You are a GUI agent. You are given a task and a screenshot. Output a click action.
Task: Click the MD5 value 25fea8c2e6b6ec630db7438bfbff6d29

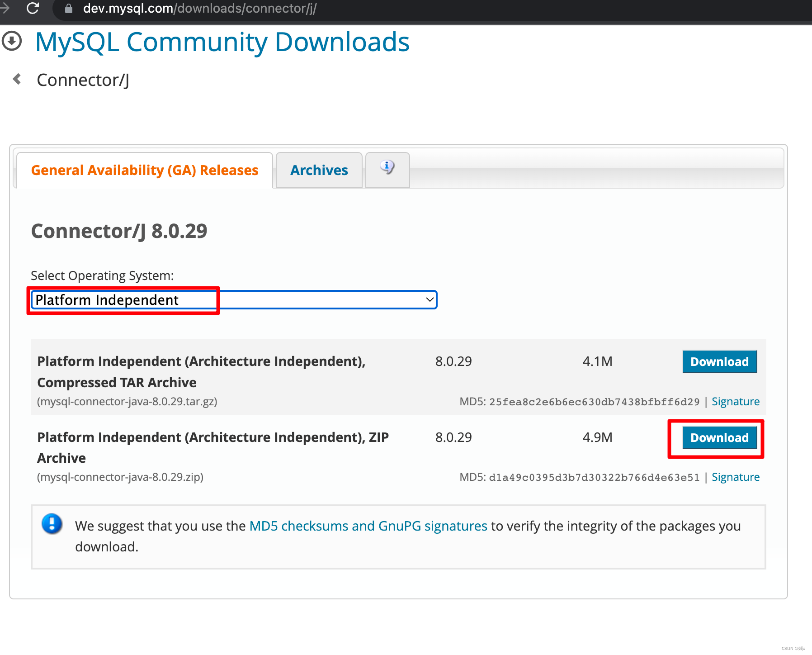click(x=594, y=402)
